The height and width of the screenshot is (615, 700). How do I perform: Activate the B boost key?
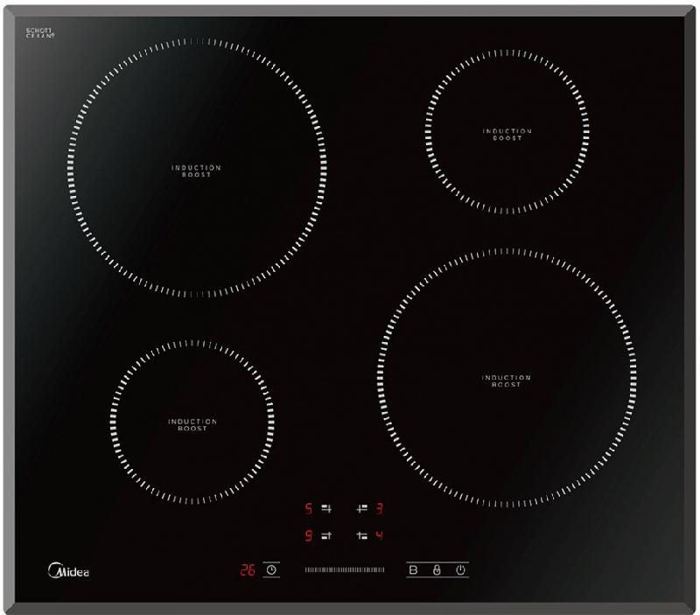413,570
